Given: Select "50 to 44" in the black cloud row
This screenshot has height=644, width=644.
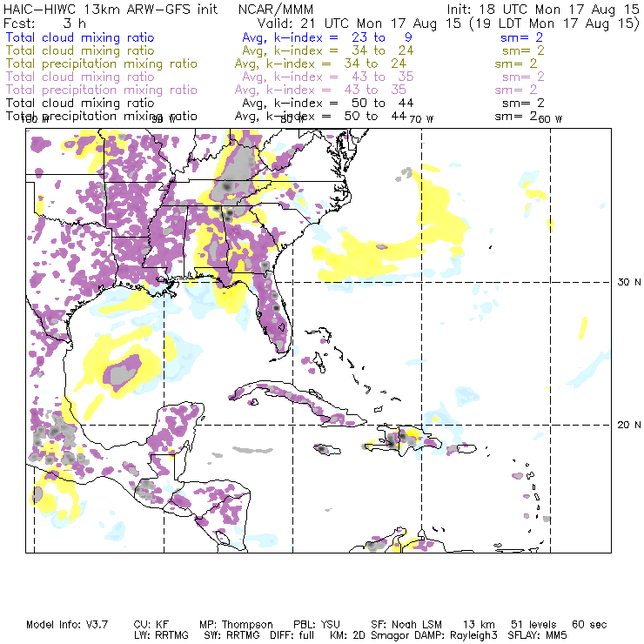Looking at the screenshot, I should coord(382,103).
